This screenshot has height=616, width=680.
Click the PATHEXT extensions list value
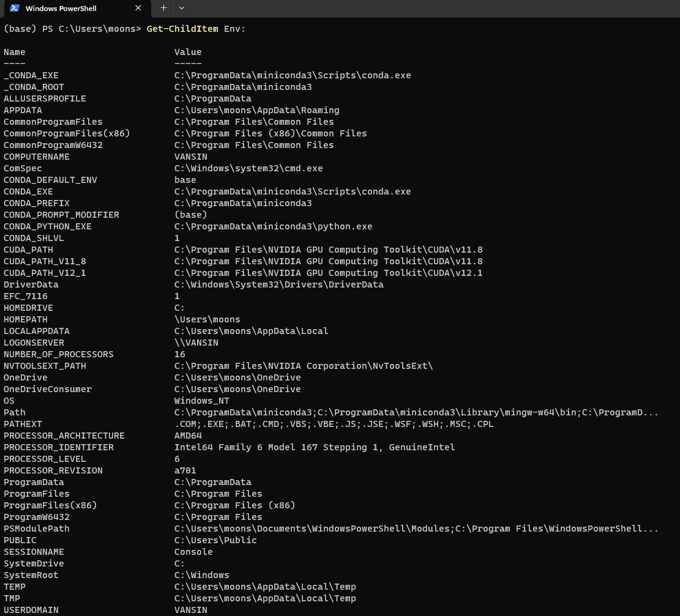point(334,424)
